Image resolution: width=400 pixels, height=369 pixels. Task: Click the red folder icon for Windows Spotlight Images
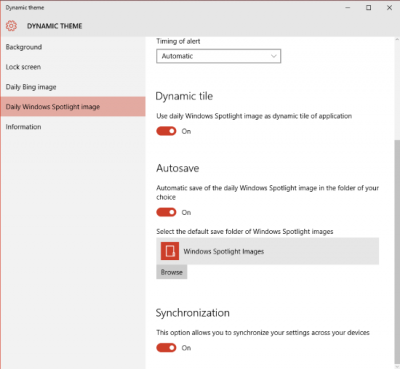pos(170,251)
